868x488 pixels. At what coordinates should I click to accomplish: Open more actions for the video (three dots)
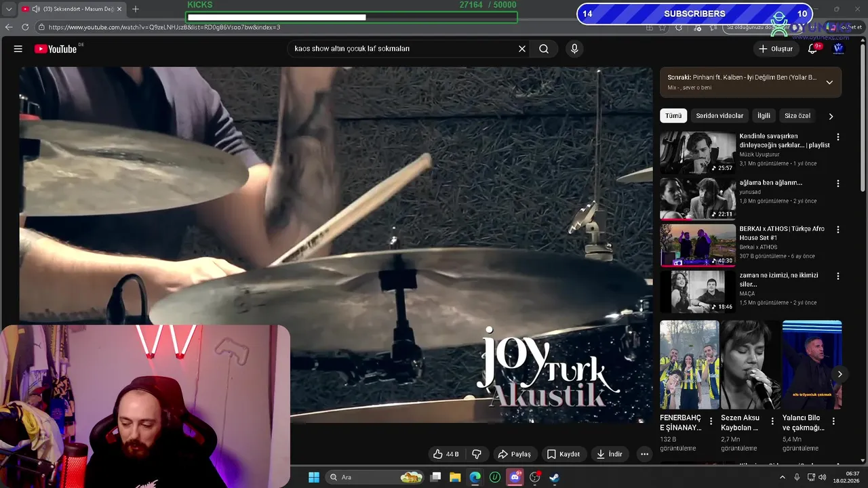(x=644, y=454)
